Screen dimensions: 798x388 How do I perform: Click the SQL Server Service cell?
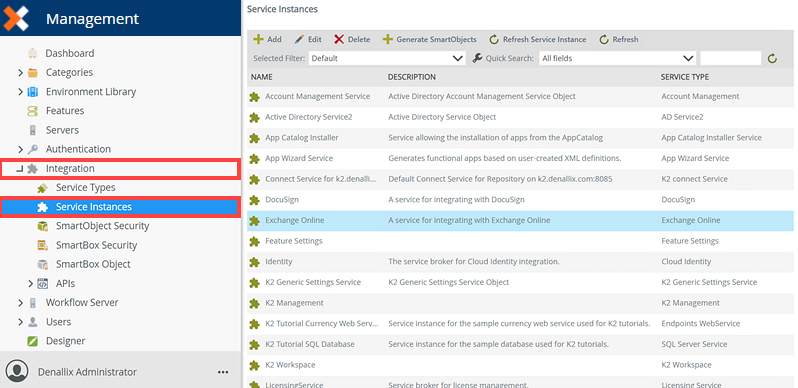[694, 345]
